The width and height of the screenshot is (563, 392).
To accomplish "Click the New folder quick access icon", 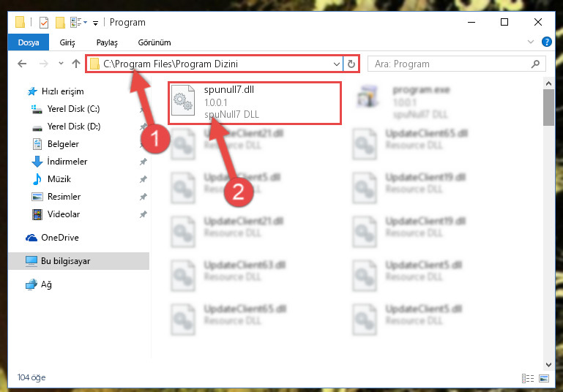I will (x=60, y=23).
